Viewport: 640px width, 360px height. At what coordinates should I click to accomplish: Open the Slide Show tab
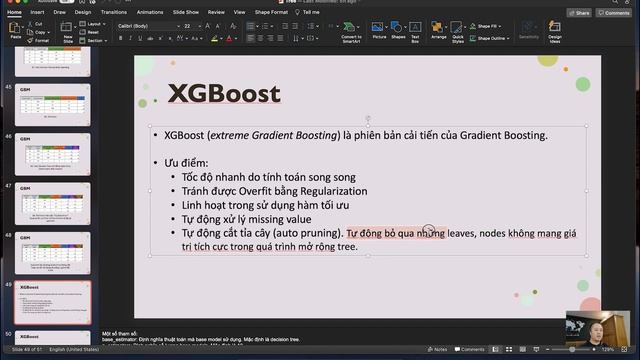(186, 12)
